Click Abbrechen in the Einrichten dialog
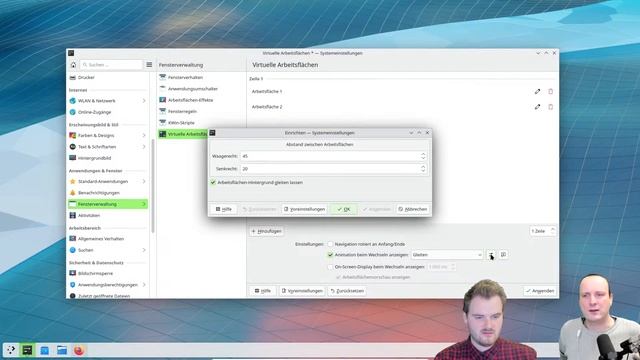The height and width of the screenshot is (360, 640). (x=413, y=209)
